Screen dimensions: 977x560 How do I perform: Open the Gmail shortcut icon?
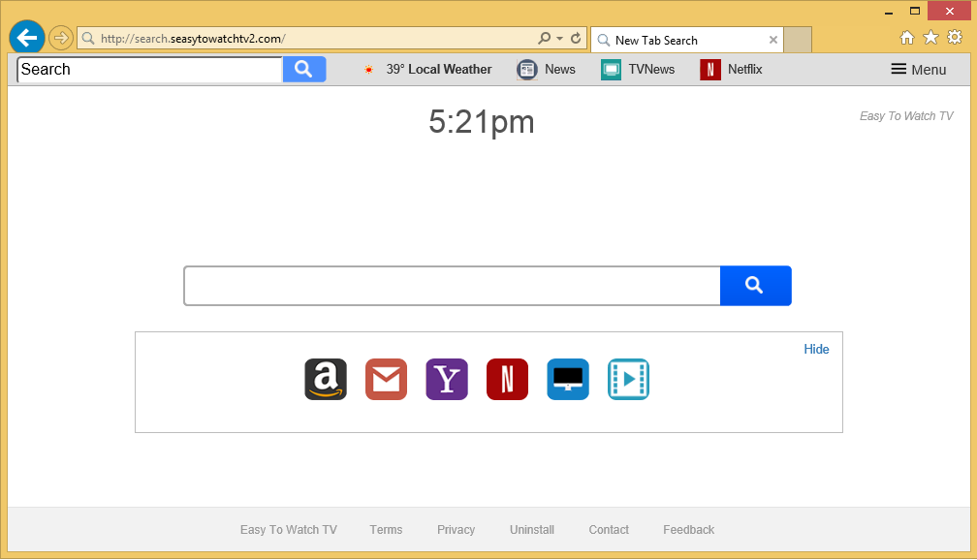click(386, 379)
